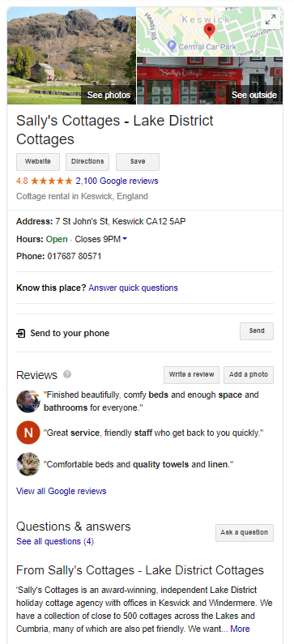Click the cat photo reviewer avatar
This screenshot has width=294, height=644.
(x=28, y=464)
